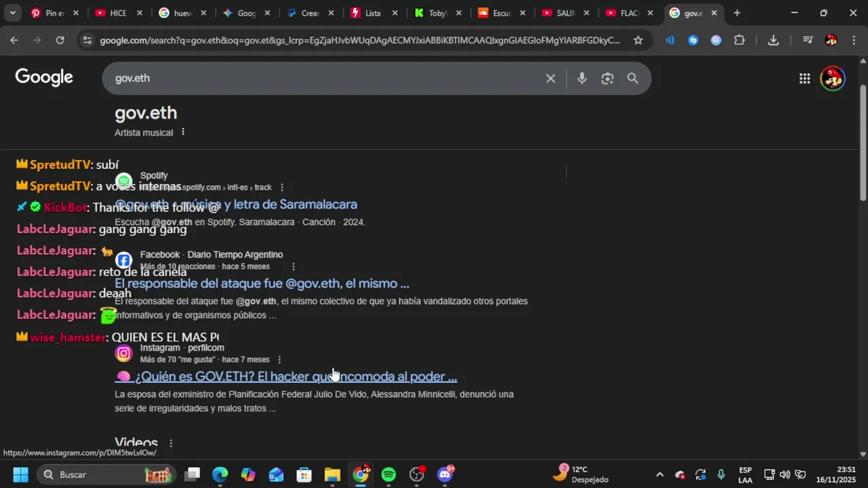Click inside the Google search field

pos(325,79)
